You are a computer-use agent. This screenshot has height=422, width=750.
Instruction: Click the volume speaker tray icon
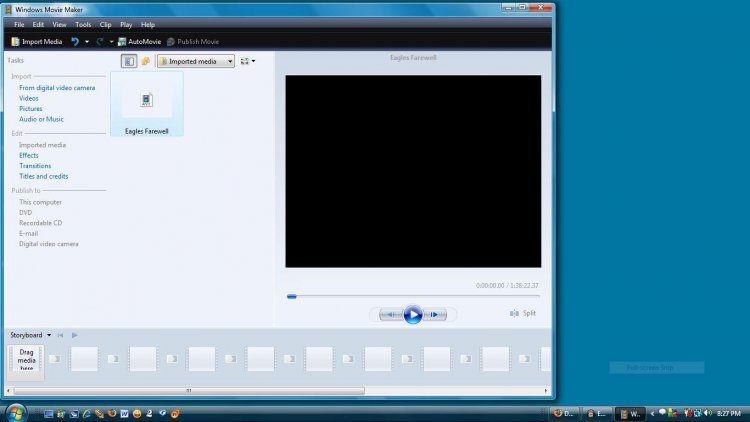pos(708,413)
